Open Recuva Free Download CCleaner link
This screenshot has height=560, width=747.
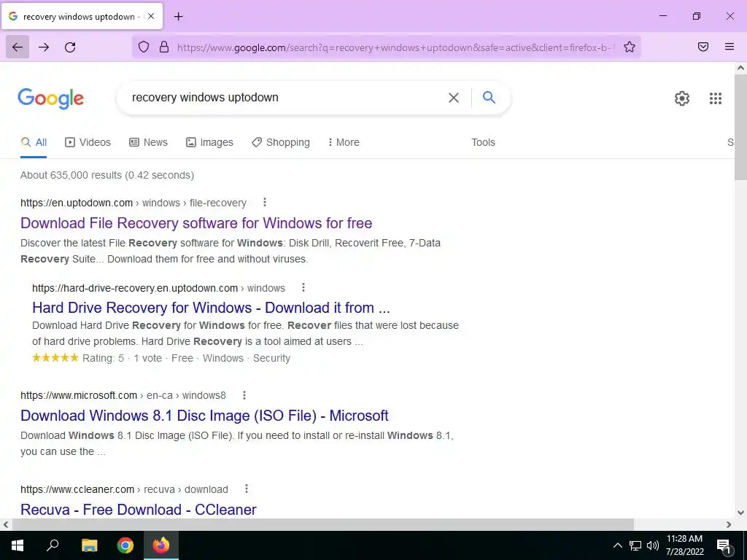pyautogui.click(x=139, y=510)
